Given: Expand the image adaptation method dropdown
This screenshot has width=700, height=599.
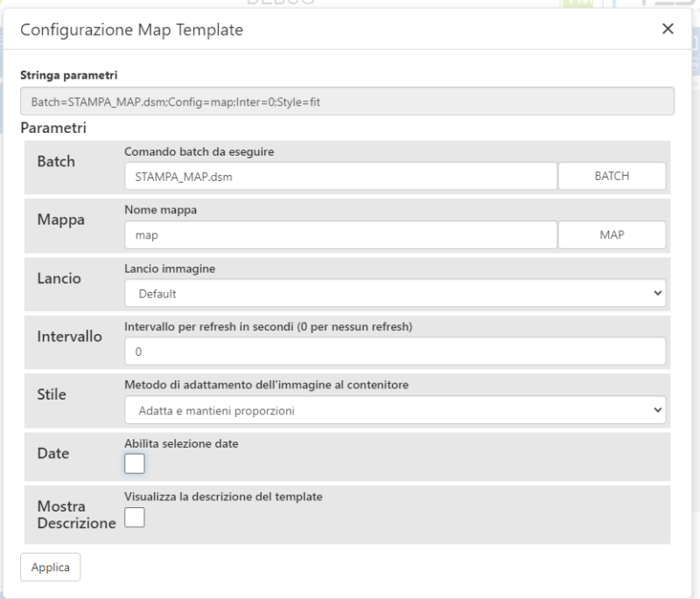Looking at the screenshot, I should [395, 409].
